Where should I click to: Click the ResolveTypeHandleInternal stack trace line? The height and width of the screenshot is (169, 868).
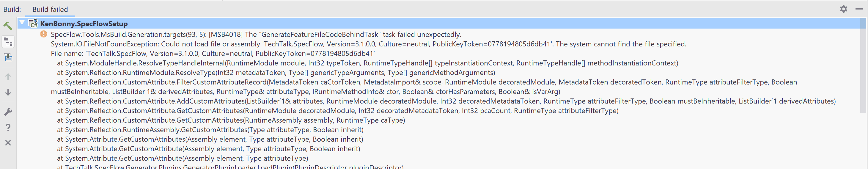pyautogui.click(x=367, y=63)
